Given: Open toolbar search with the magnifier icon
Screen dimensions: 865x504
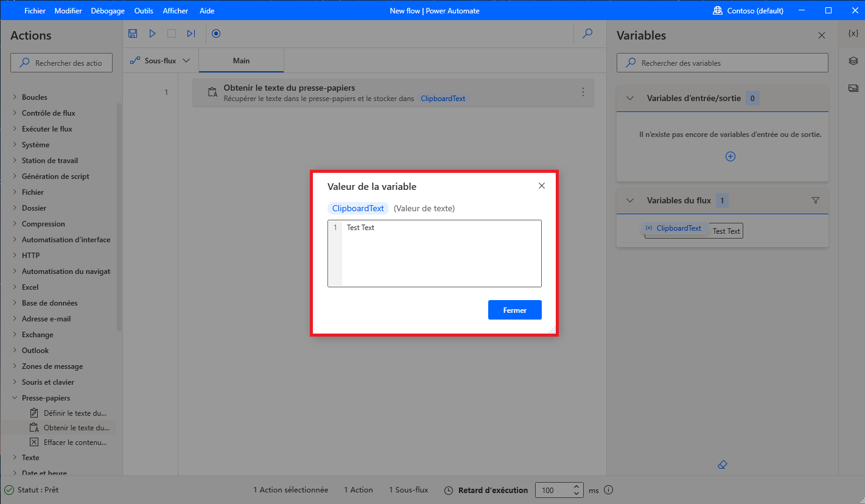Looking at the screenshot, I should coord(587,33).
